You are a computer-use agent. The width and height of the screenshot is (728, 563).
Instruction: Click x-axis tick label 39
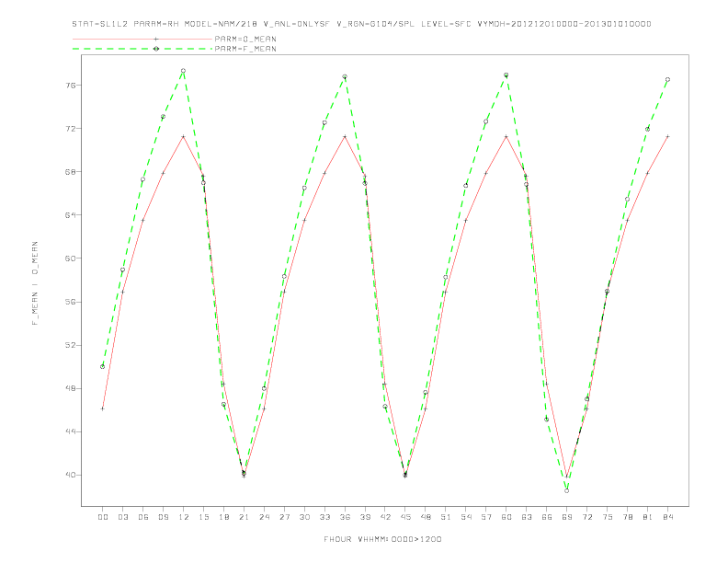[365, 517]
